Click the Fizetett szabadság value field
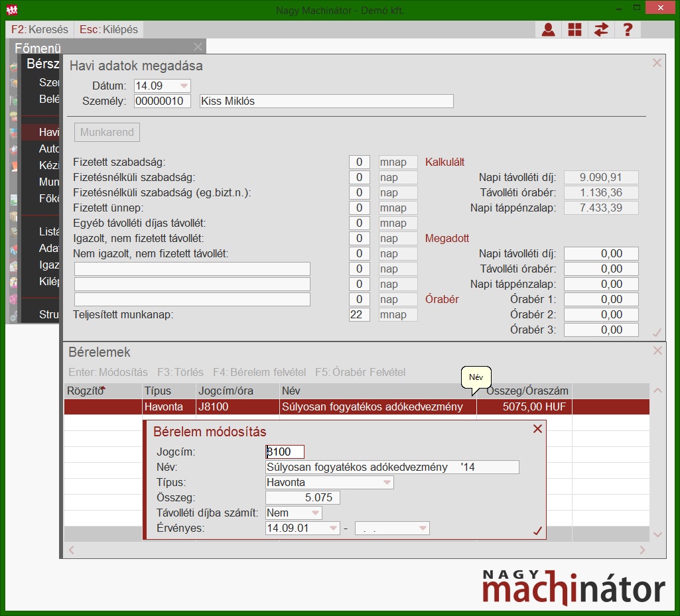The width and height of the screenshot is (680, 616). 359,162
